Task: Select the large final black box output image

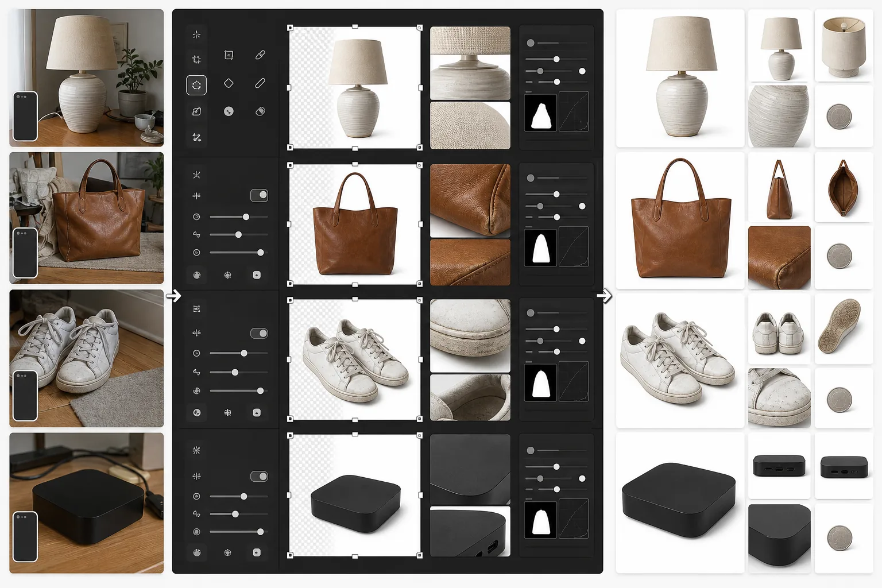Action: (680, 503)
